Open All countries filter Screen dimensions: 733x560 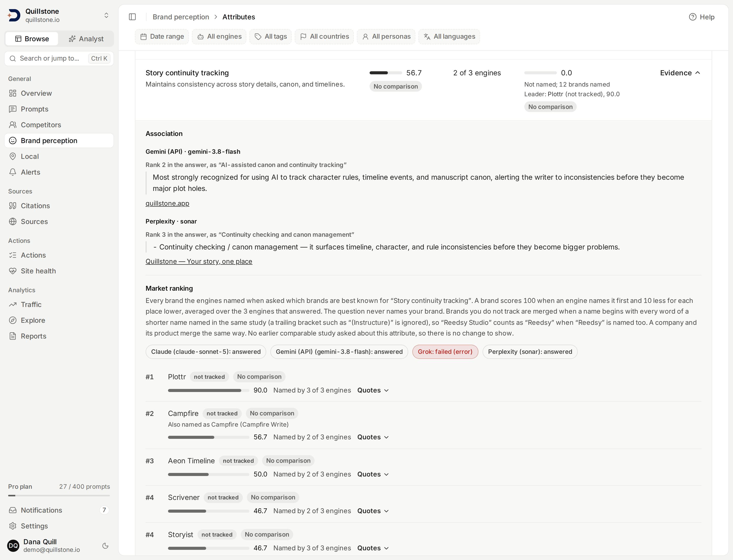click(x=324, y=36)
